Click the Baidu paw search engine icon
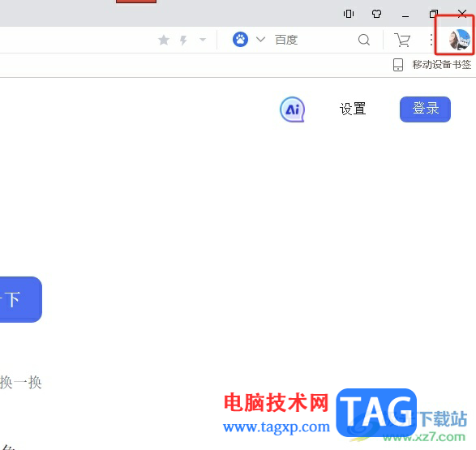The image size is (476, 450). (x=240, y=40)
